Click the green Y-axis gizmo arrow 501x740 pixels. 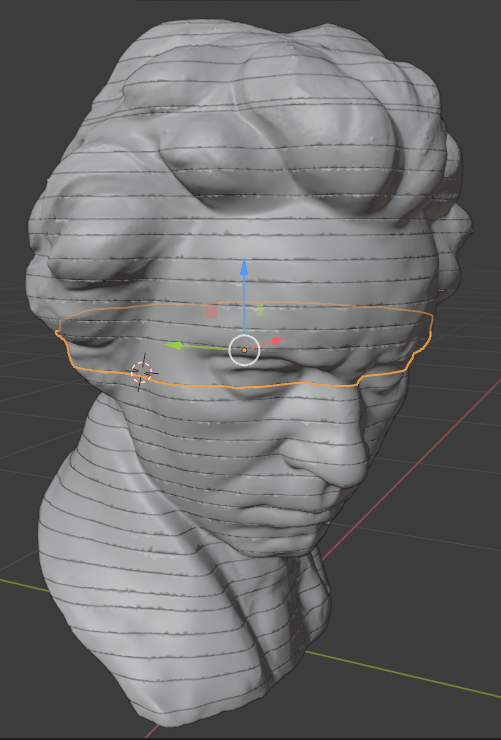click(172, 346)
